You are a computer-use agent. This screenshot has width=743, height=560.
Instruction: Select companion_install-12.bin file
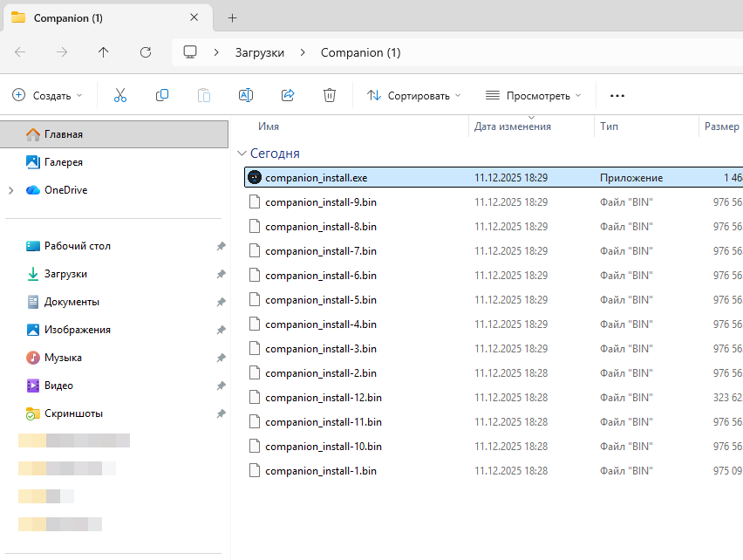coord(323,398)
